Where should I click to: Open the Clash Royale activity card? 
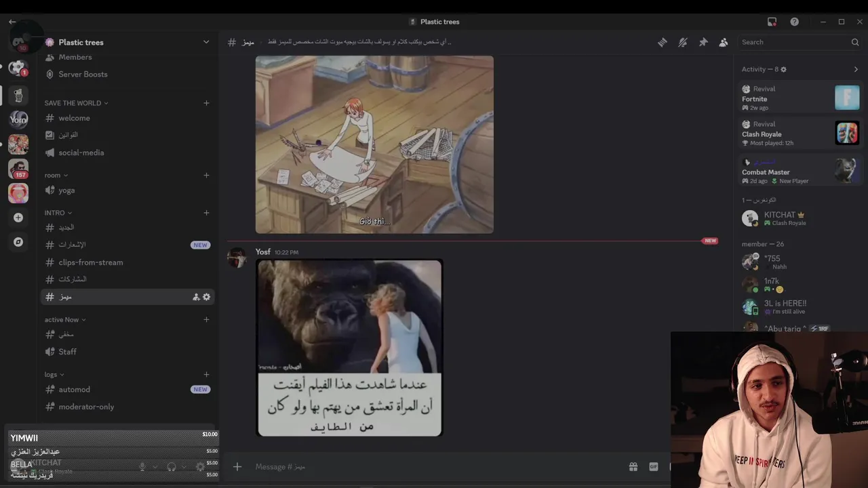pyautogui.click(x=800, y=134)
